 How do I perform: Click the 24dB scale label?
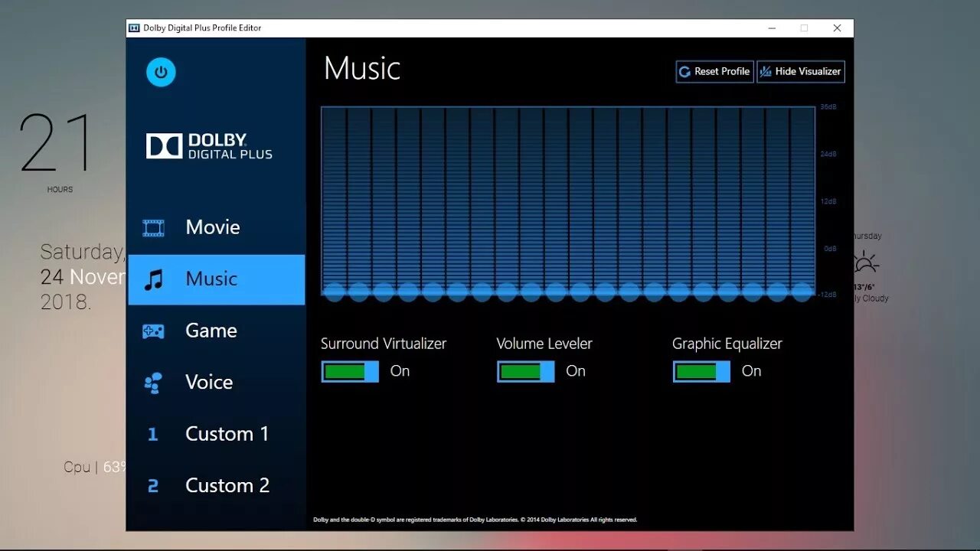[828, 155]
